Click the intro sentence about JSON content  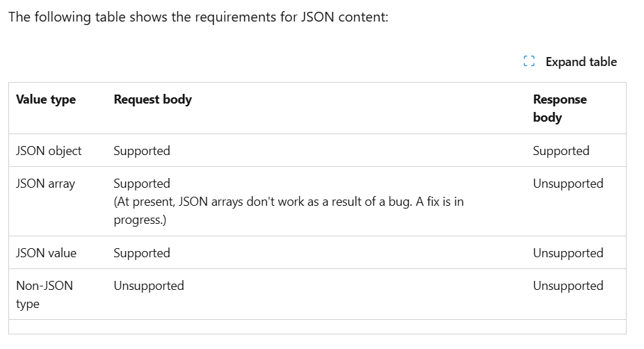tap(198, 17)
